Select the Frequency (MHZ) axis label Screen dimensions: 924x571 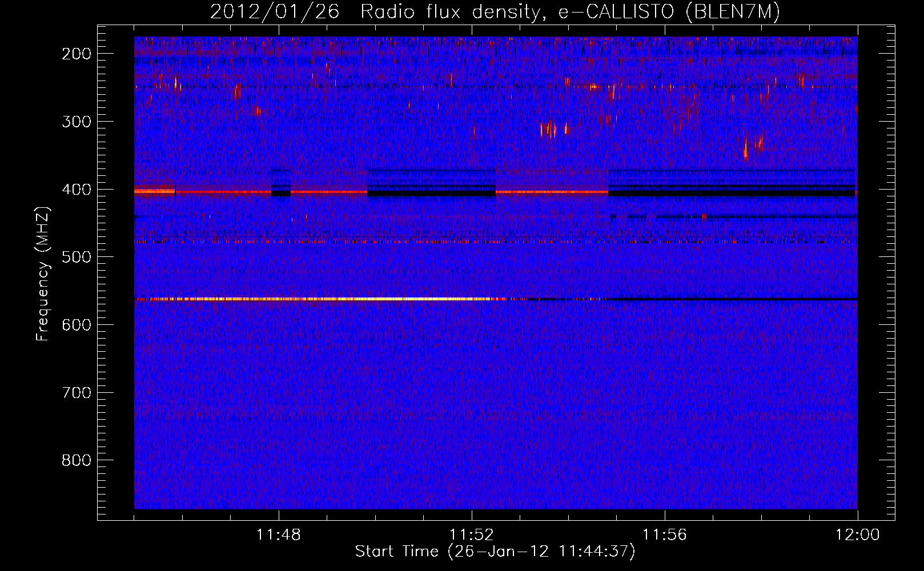(x=43, y=274)
